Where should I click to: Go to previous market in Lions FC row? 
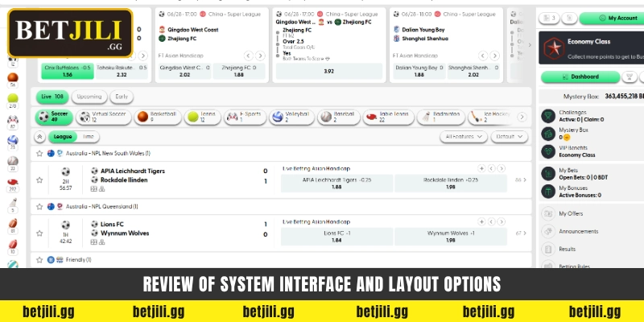pos(491,222)
